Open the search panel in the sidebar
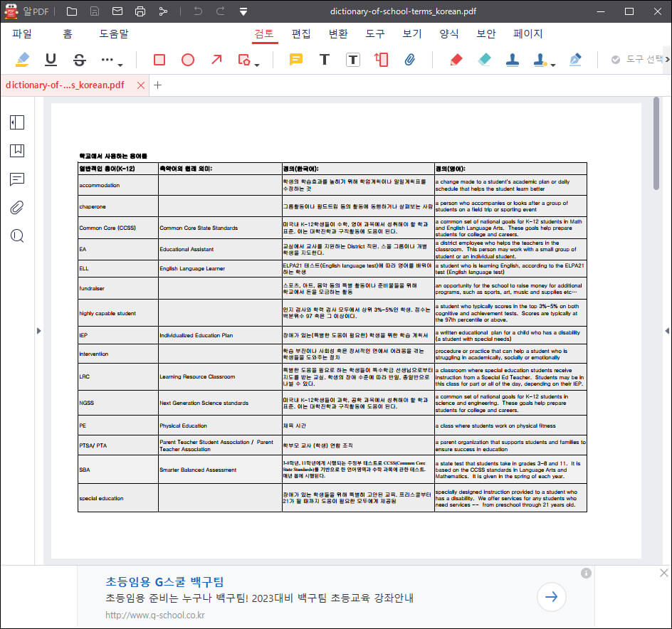Viewport: 672px width, 629px height. [x=17, y=236]
